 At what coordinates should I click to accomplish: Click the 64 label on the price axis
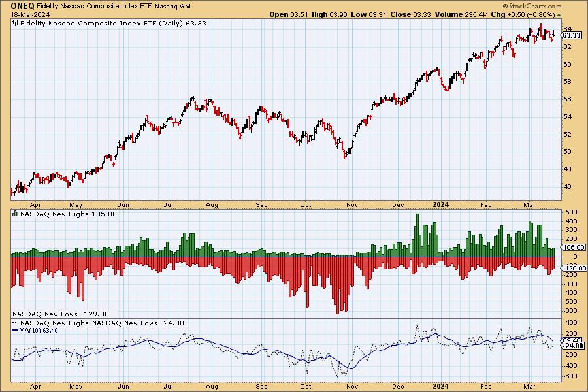pos(567,29)
